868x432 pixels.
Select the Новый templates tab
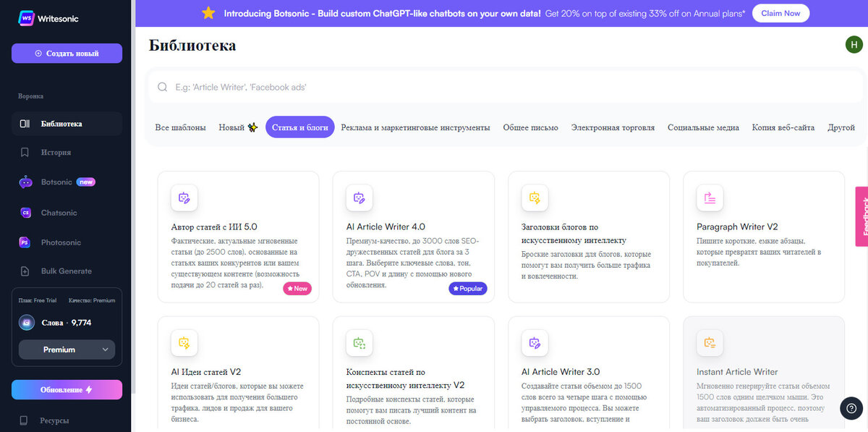(x=238, y=127)
